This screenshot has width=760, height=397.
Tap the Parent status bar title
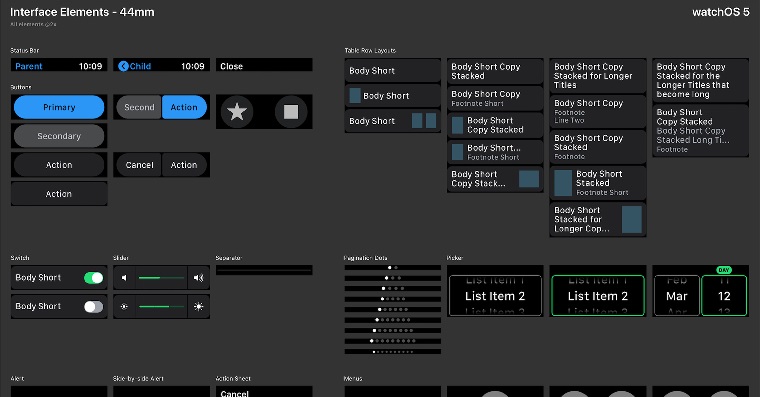pos(29,66)
